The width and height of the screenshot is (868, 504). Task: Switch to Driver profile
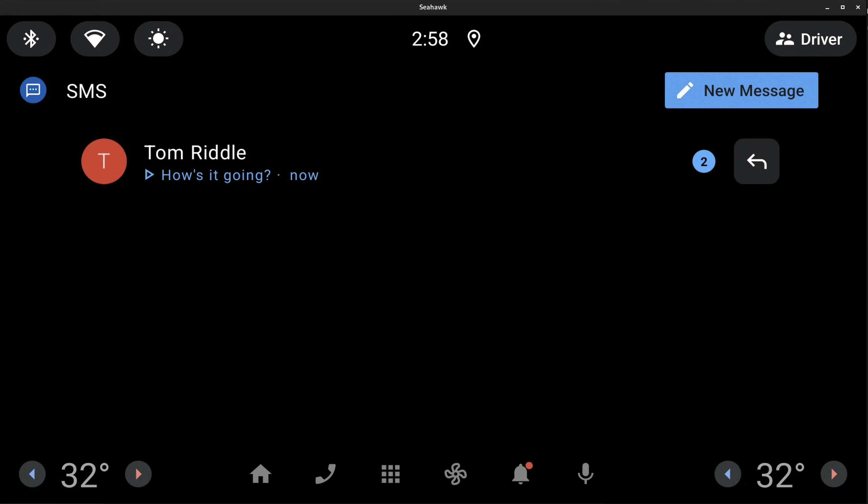coord(811,38)
